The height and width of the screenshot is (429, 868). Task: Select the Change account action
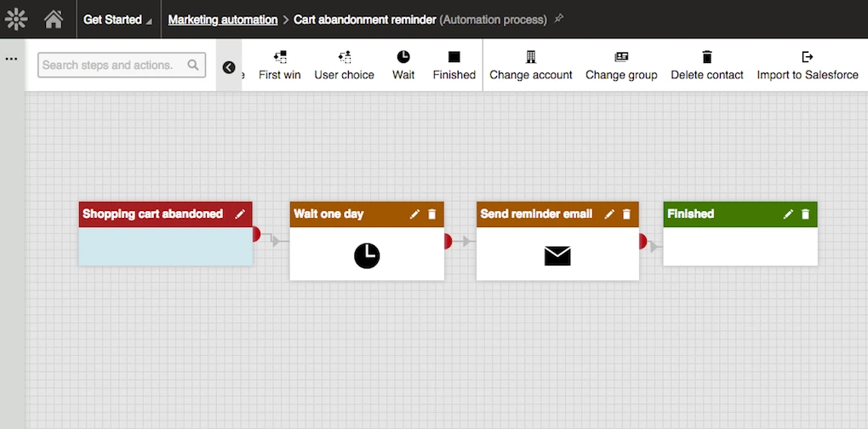point(530,65)
